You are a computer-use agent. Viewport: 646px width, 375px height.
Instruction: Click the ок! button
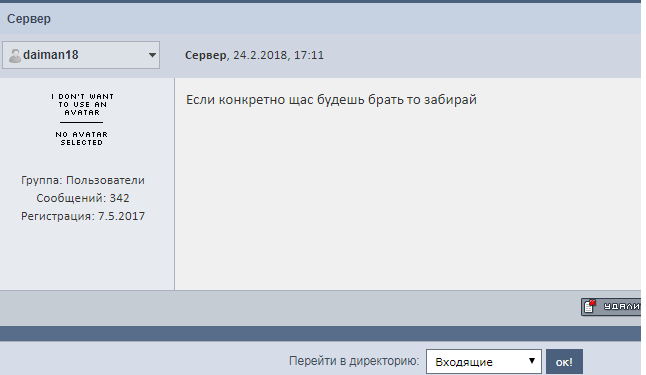(564, 362)
